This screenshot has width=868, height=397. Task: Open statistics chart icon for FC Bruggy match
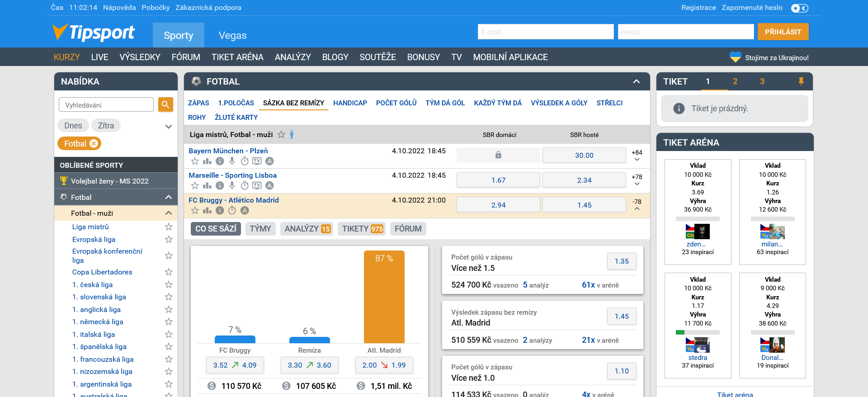tap(207, 210)
